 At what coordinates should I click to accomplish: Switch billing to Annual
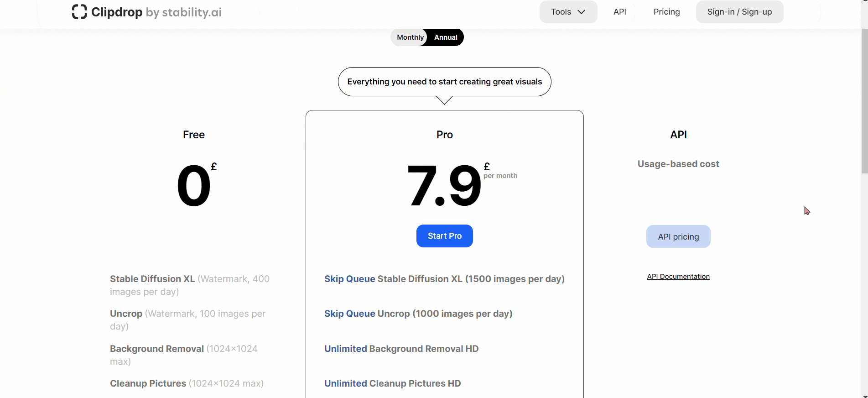click(x=446, y=37)
